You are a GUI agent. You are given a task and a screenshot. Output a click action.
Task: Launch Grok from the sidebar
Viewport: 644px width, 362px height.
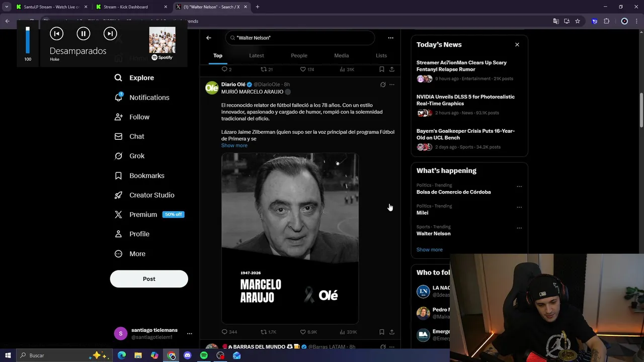point(129,156)
